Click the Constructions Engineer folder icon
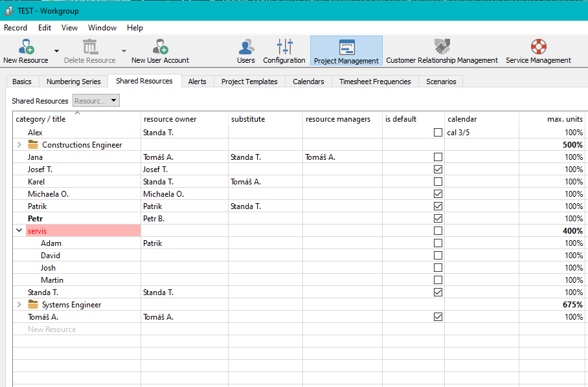 tap(33, 145)
